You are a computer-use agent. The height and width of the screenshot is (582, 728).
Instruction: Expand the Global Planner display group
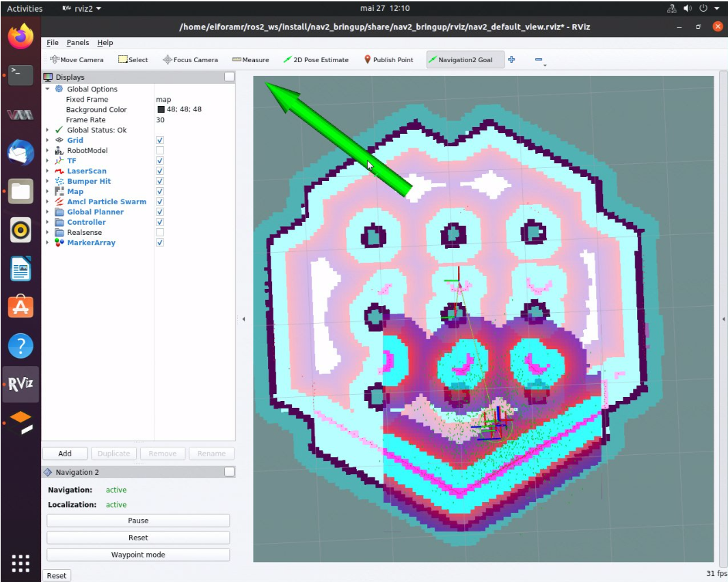(x=47, y=212)
